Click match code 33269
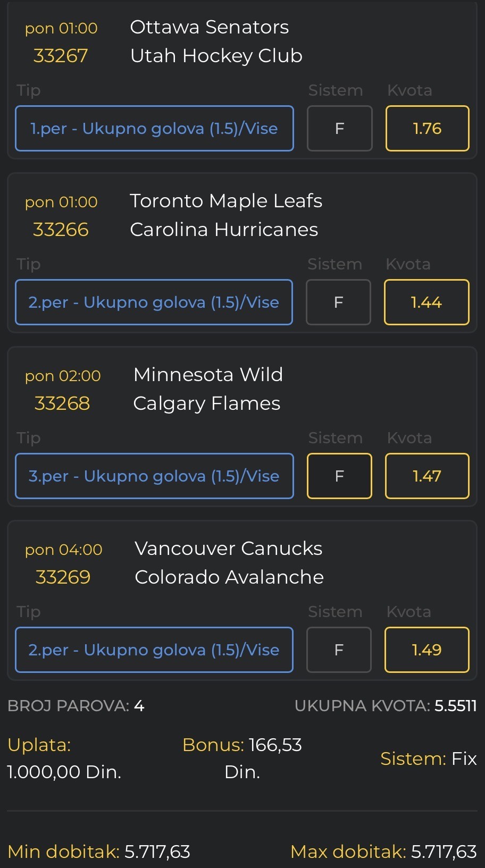This screenshot has height=868, width=485. point(63,577)
